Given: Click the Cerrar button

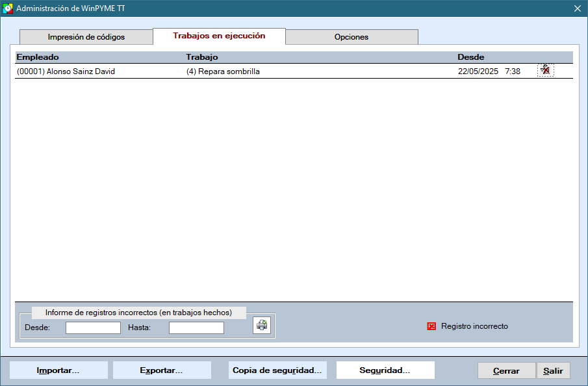Looking at the screenshot, I should point(506,371).
